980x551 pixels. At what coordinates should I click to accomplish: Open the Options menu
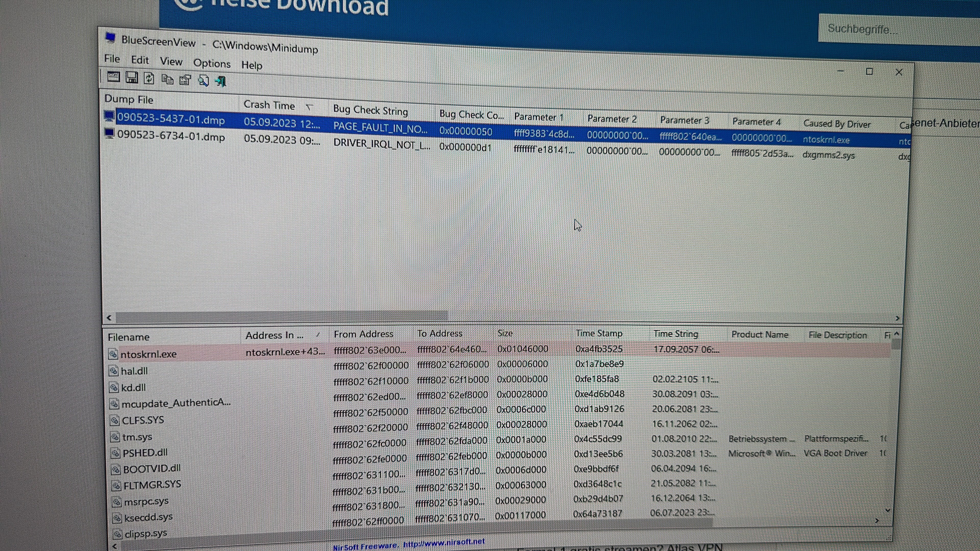pos(212,64)
